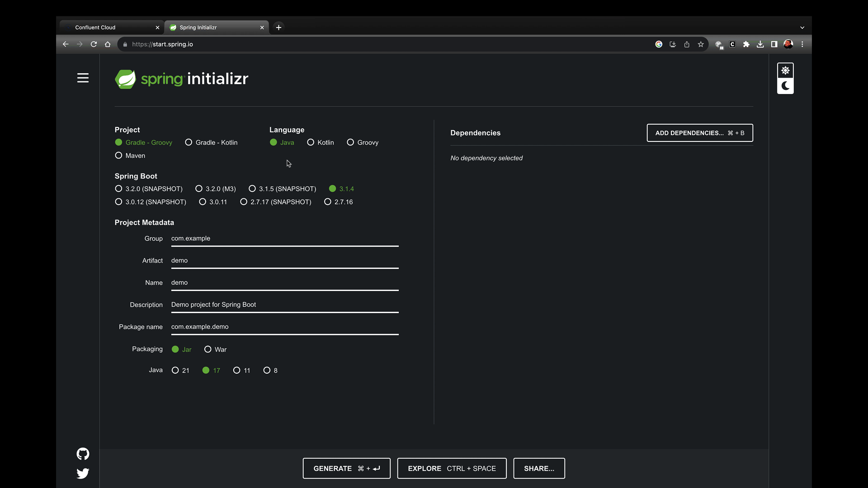This screenshot has width=868, height=488.
Task: Click the settings gear icon
Action: point(785,70)
